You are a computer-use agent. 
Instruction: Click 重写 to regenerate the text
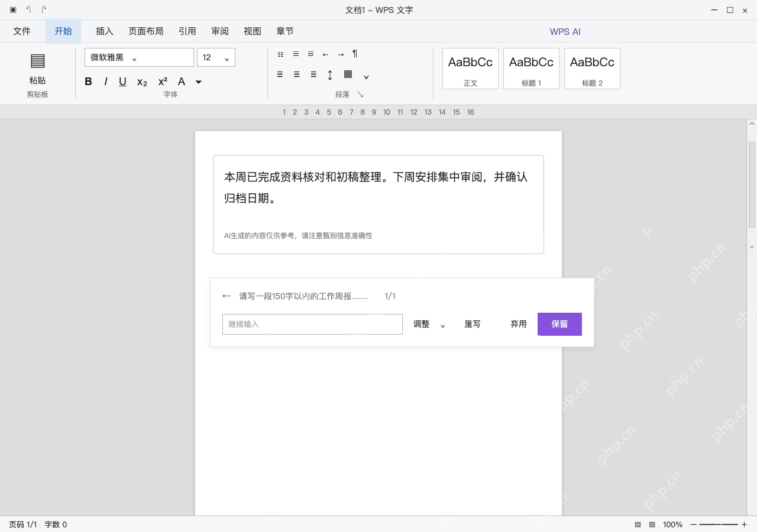(x=473, y=324)
